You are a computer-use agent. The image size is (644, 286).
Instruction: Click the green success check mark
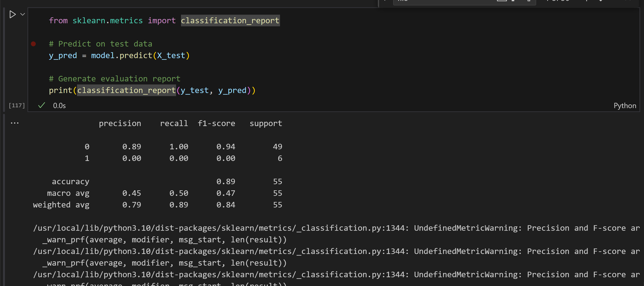[42, 105]
